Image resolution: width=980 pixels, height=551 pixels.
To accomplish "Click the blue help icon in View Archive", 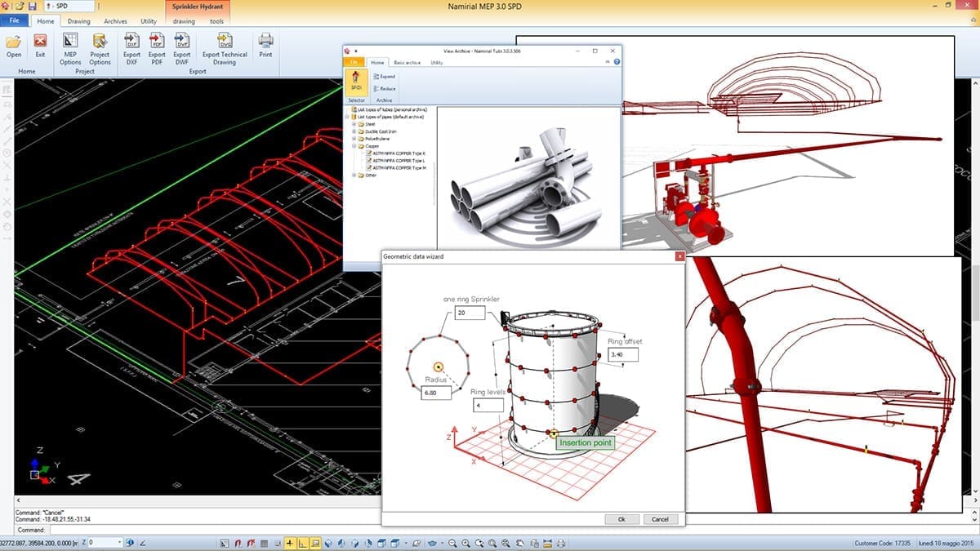I will coord(617,62).
